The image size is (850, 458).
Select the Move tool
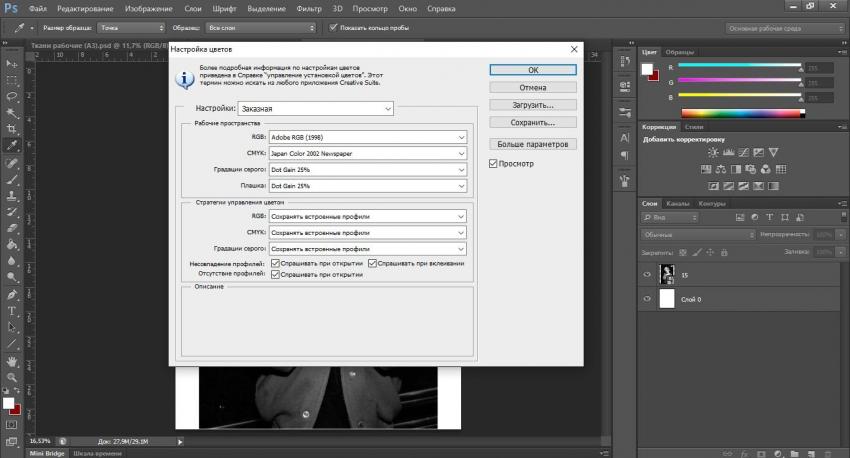(12, 63)
